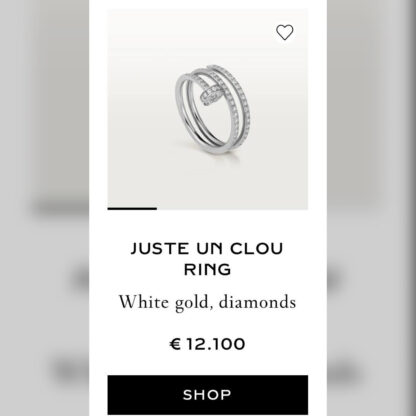Tap the nail head detail on ring
The image size is (416, 416).
[210, 94]
